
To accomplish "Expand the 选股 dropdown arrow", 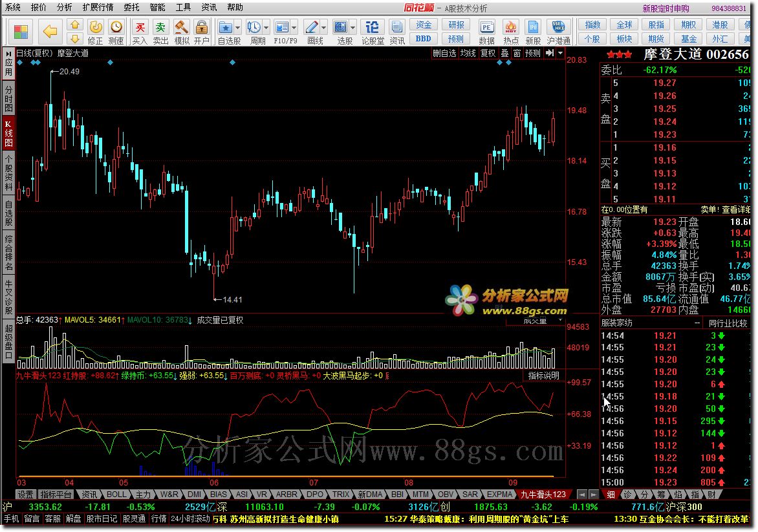I will pyautogui.click(x=353, y=28).
